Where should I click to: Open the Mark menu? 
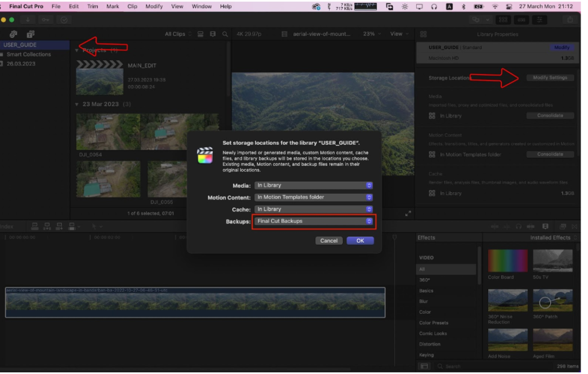(x=113, y=6)
